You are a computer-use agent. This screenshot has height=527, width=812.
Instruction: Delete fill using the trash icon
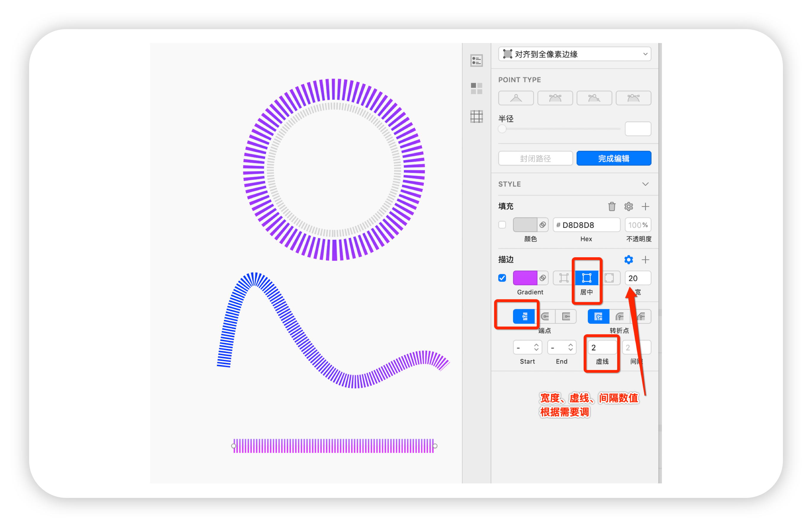point(612,207)
